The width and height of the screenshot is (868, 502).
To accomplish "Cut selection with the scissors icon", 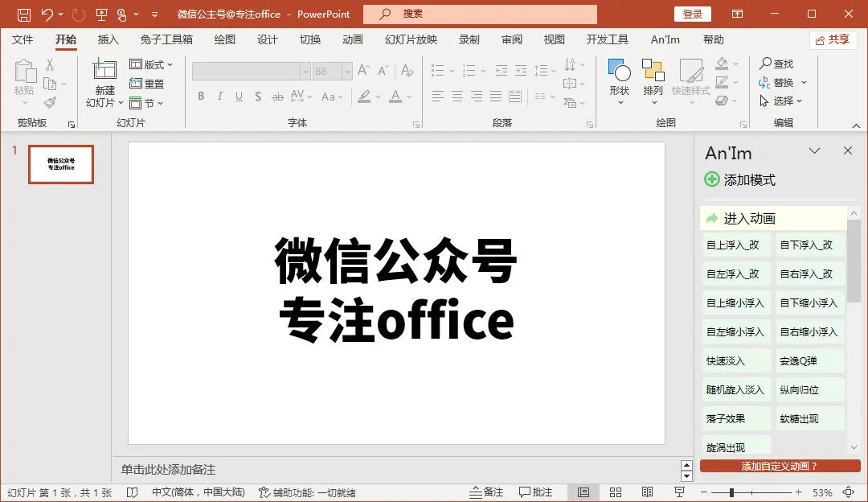I will (50, 65).
